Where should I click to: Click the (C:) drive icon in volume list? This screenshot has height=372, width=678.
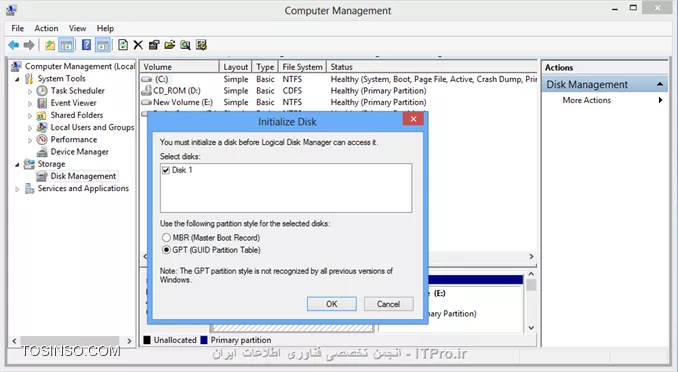point(147,80)
